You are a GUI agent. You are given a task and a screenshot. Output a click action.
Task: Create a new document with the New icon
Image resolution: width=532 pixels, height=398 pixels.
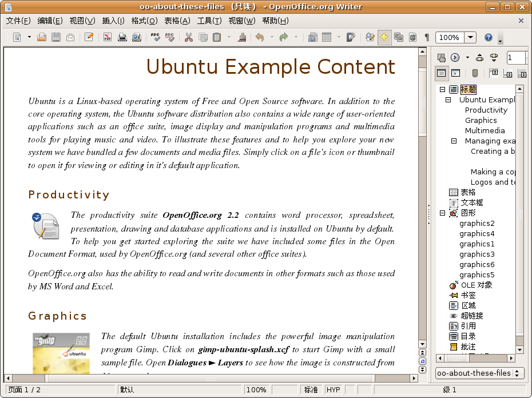(x=17, y=37)
